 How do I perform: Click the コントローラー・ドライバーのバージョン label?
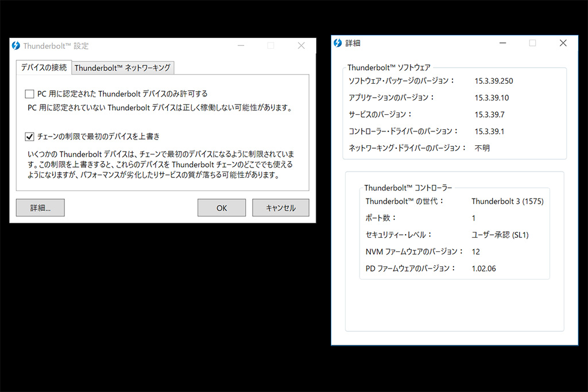pyautogui.click(x=403, y=131)
